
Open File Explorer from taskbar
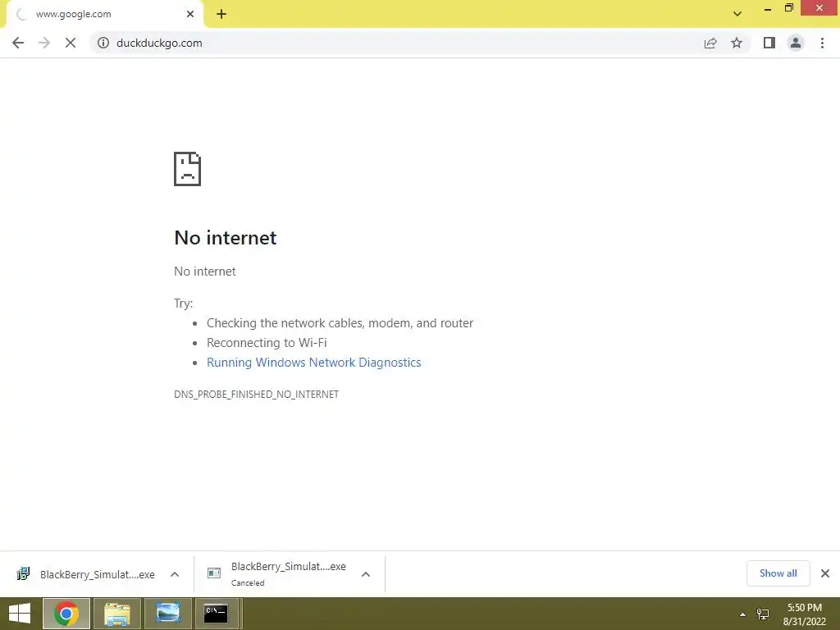tap(117, 614)
